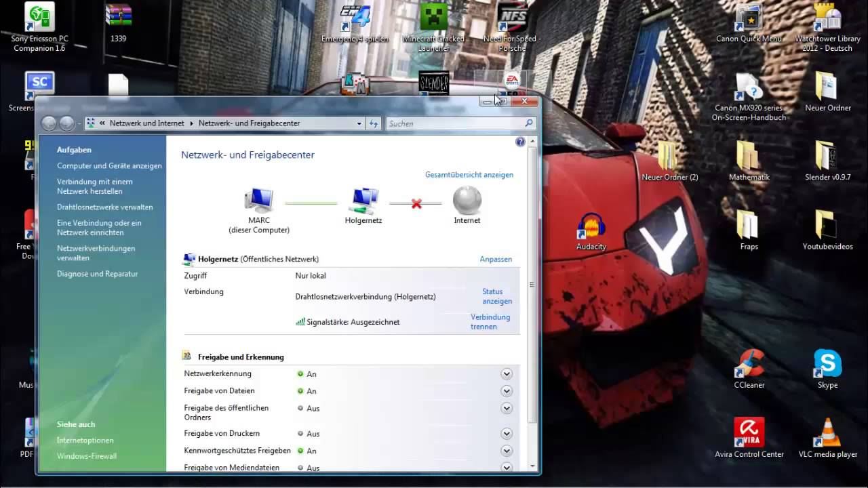The height and width of the screenshot is (488, 868).
Task: Expand the Freigabe von Druckern row
Action: [506, 433]
